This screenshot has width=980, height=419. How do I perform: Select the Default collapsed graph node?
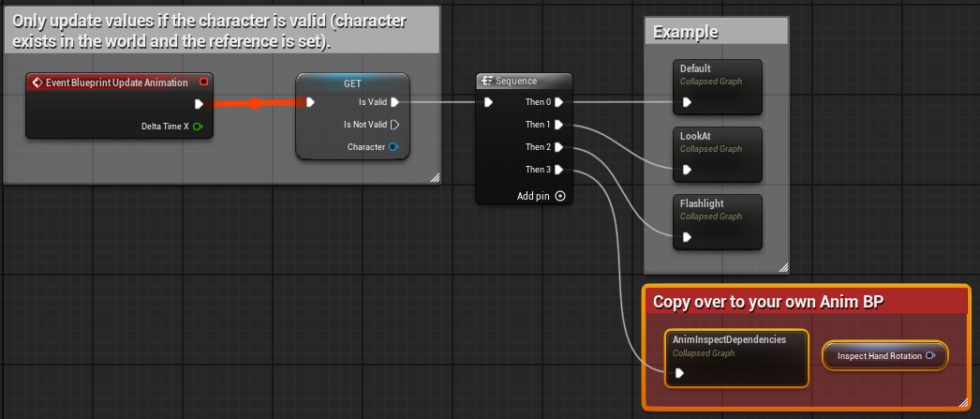pyautogui.click(x=717, y=87)
